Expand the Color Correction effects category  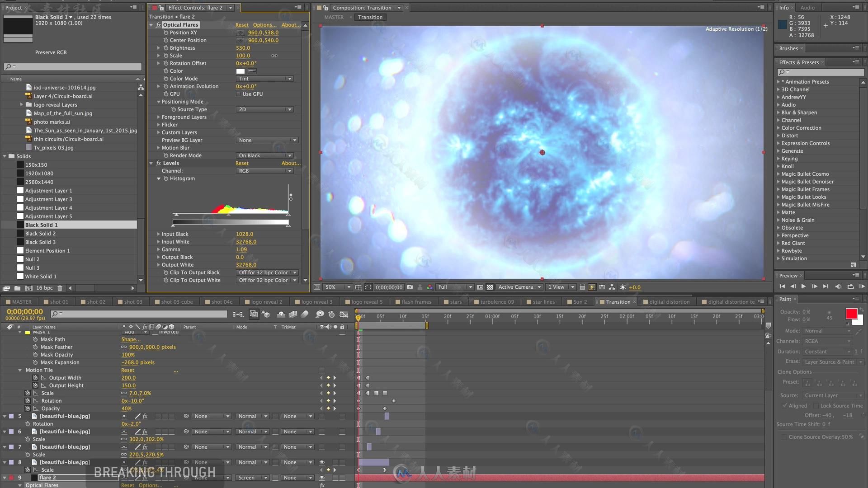click(778, 128)
